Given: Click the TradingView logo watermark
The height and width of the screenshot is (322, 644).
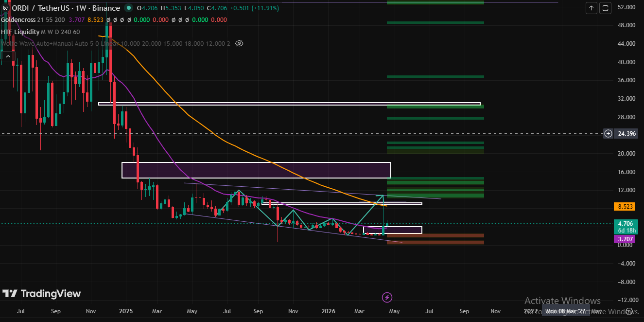Looking at the screenshot, I should [41, 294].
